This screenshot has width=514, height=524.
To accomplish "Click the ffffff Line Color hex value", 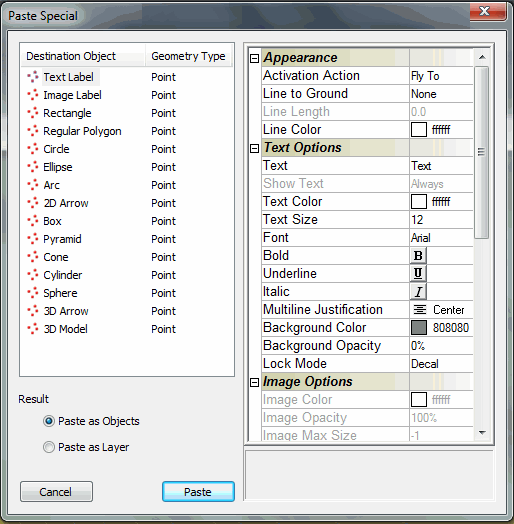I will coord(441,130).
